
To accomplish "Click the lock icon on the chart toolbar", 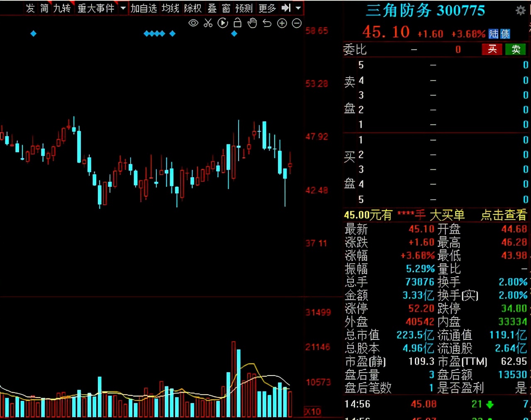I will [237, 24].
